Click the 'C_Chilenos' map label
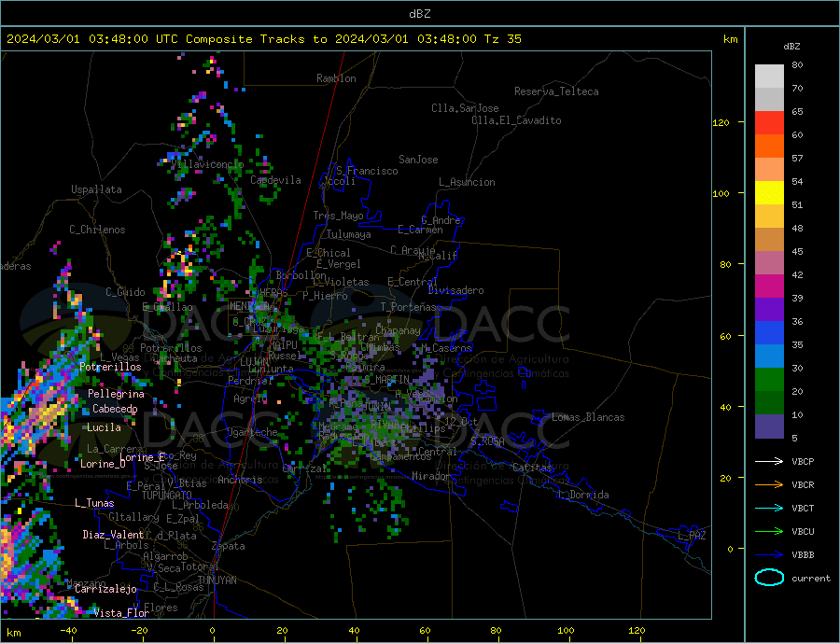840x643 pixels. (x=97, y=230)
